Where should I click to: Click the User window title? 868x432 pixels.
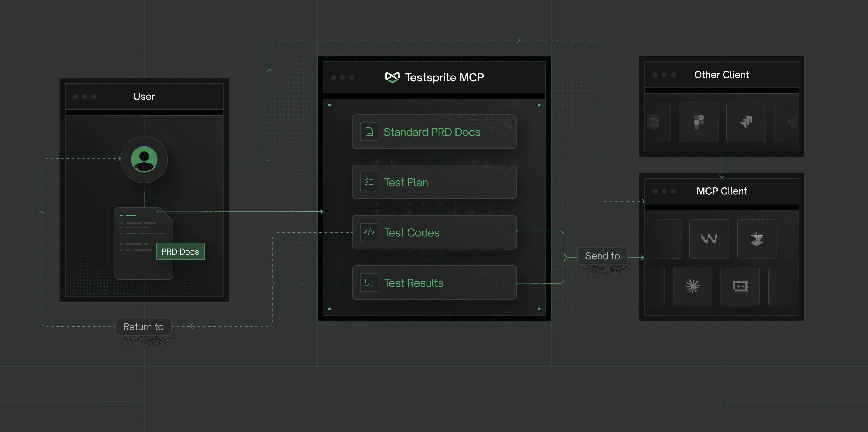(144, 96)
